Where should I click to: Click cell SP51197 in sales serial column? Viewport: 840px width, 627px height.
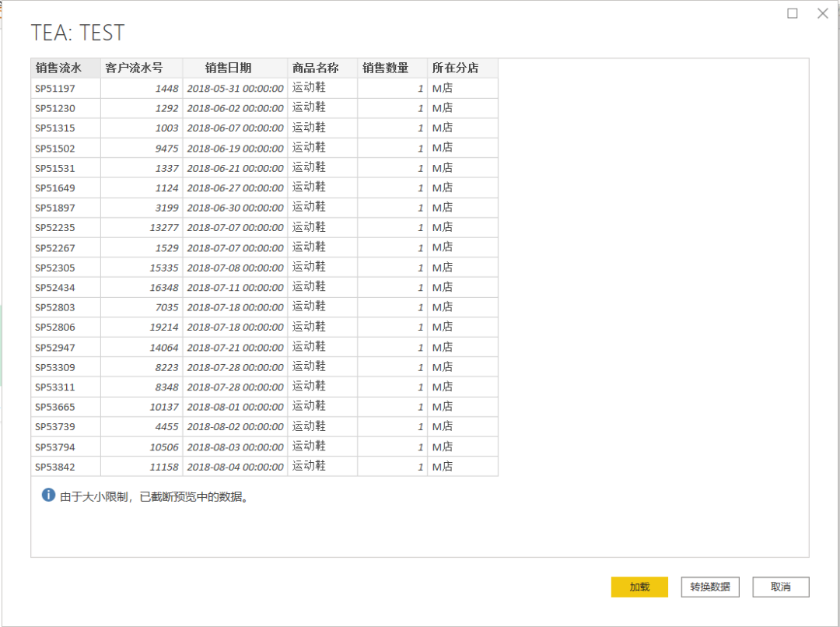(x=66, y=89)
